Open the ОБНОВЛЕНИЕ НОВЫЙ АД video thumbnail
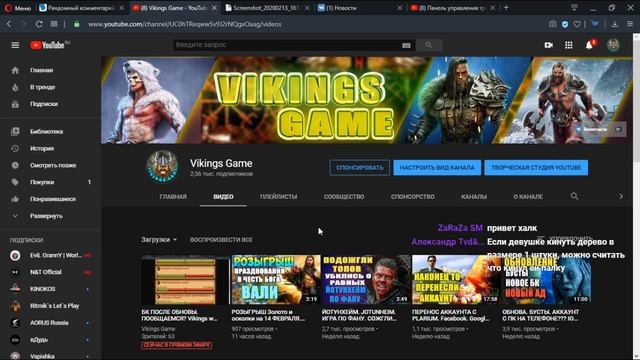Viewport: 640px width, 360px height. pos(547,280)
